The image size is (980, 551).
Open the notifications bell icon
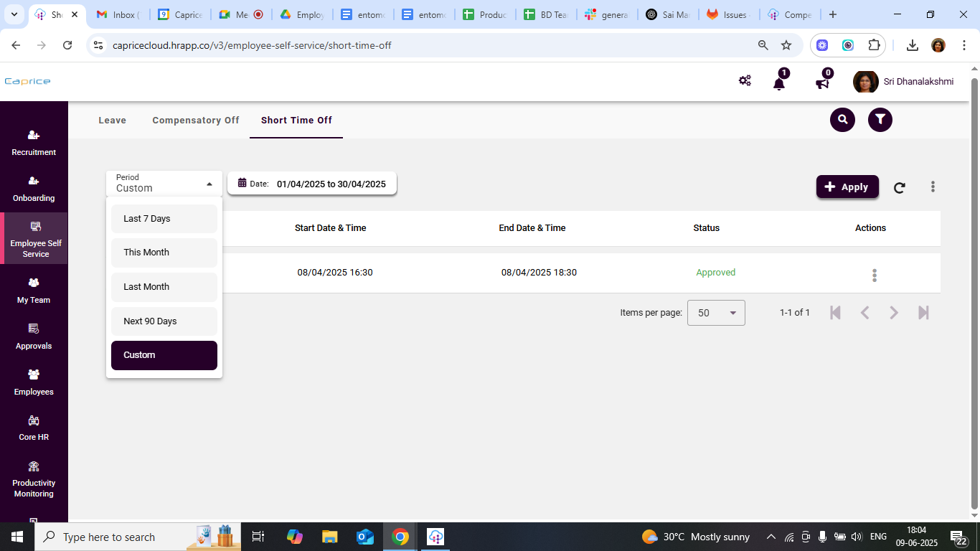778,83
